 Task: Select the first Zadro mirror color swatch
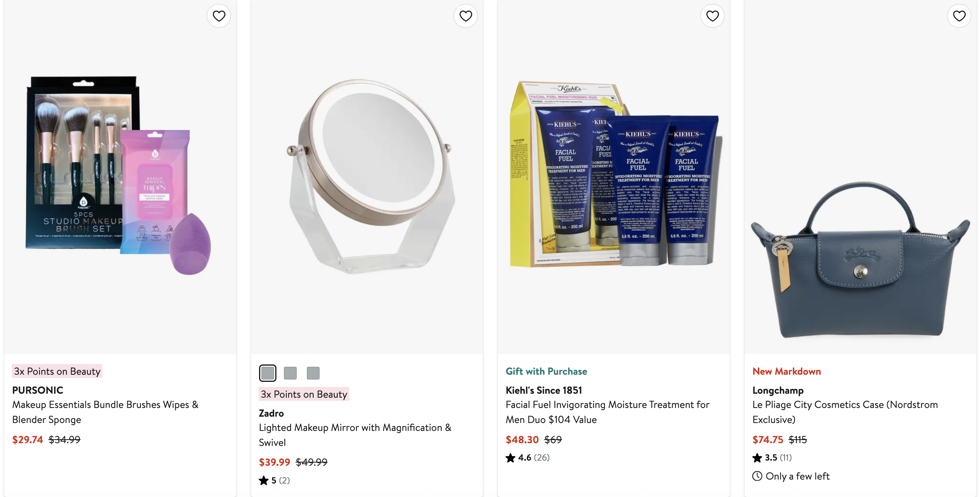pos(268,373)
